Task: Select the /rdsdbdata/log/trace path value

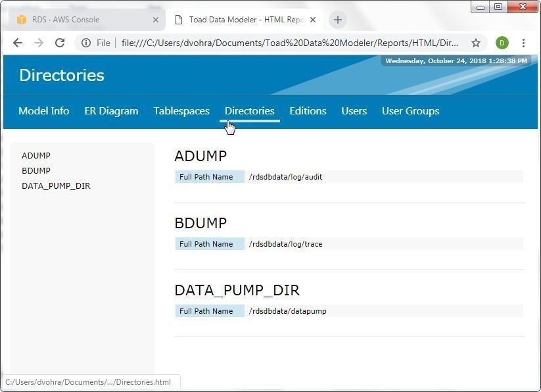Action: [x=286, y=244]
